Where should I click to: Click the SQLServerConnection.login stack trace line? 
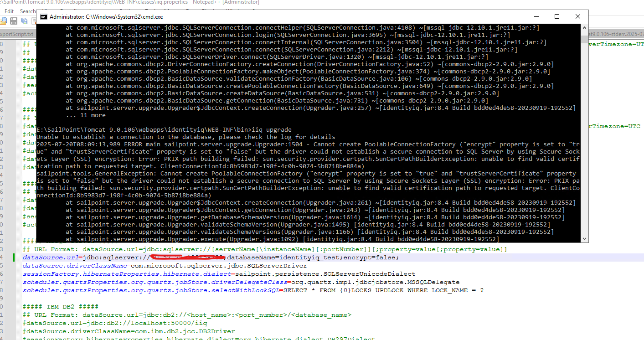[x=288, y=35]
